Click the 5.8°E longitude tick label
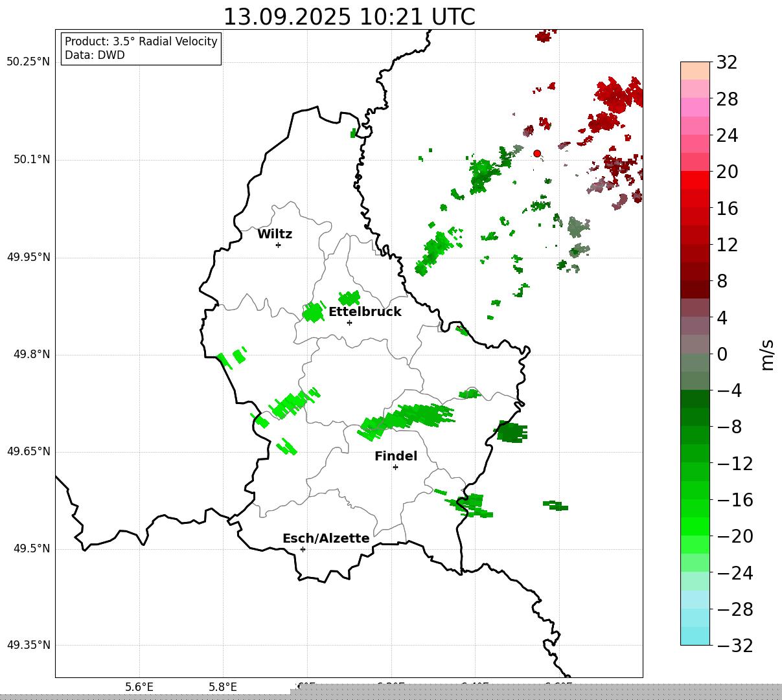782x700 pixels. 223,687
